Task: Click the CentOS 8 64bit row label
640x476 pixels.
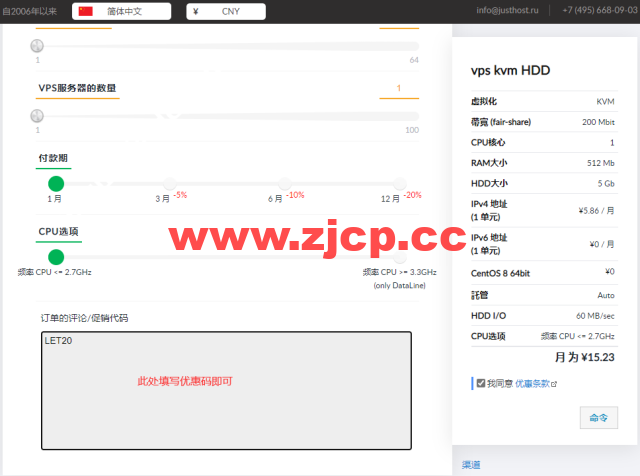Action: [500, 274]
